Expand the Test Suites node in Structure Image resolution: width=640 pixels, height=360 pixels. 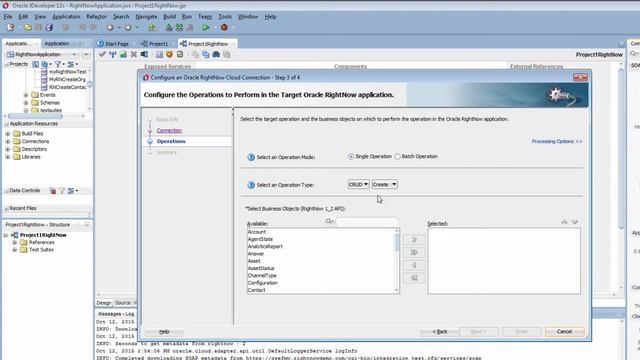pyautogui.click(x=15, y=250)
